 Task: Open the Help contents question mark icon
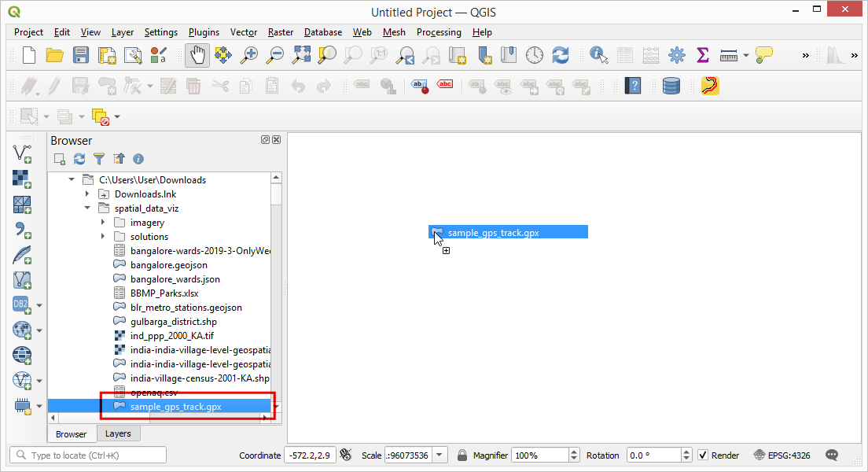point(633,86)
